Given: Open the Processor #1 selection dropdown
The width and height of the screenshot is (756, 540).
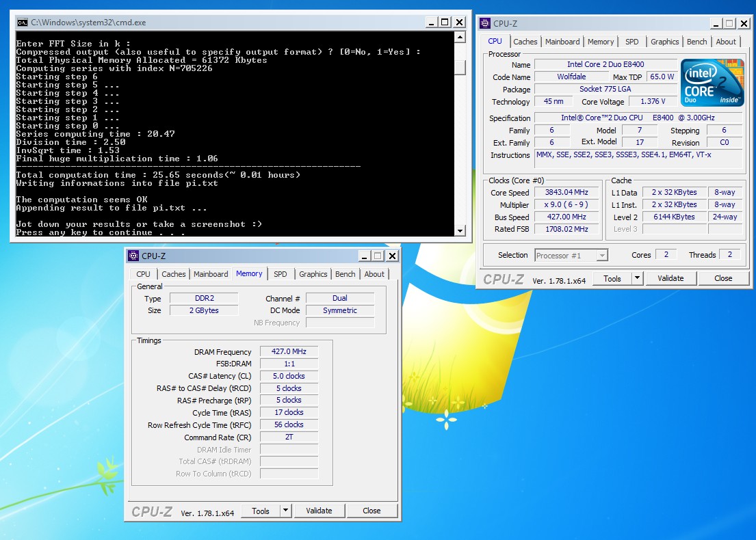Looking at the screenshot, I should click(x=571, y=256).
